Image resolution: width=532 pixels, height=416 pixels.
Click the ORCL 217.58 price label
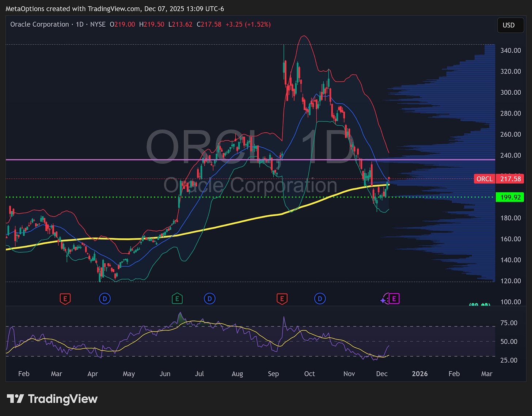pyautogui.click(x=499, y=179)
